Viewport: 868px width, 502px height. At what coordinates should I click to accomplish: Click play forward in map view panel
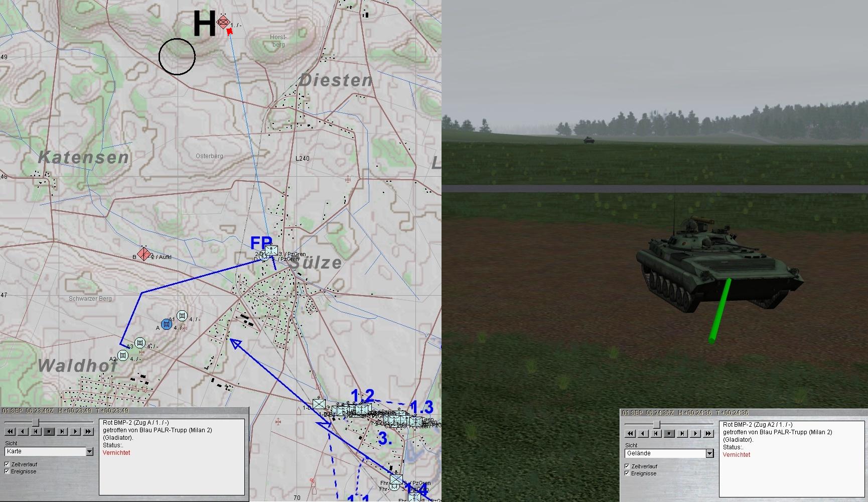point(75,431)
